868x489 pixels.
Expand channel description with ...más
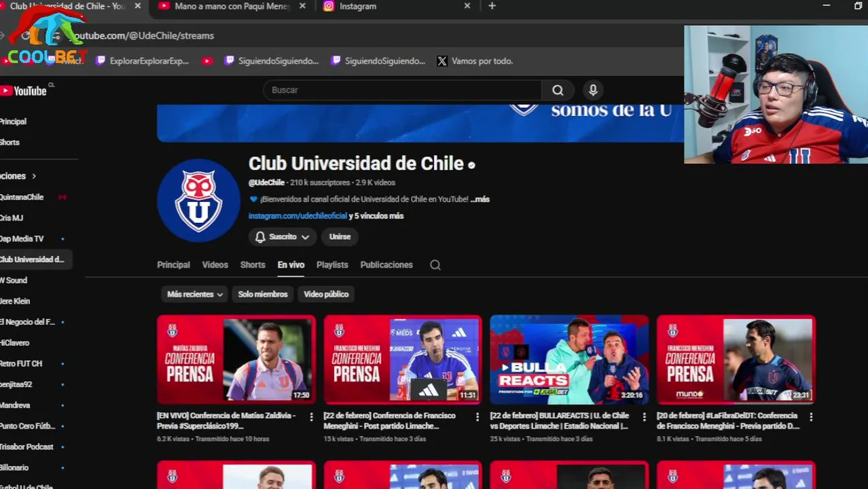[480, 199]
